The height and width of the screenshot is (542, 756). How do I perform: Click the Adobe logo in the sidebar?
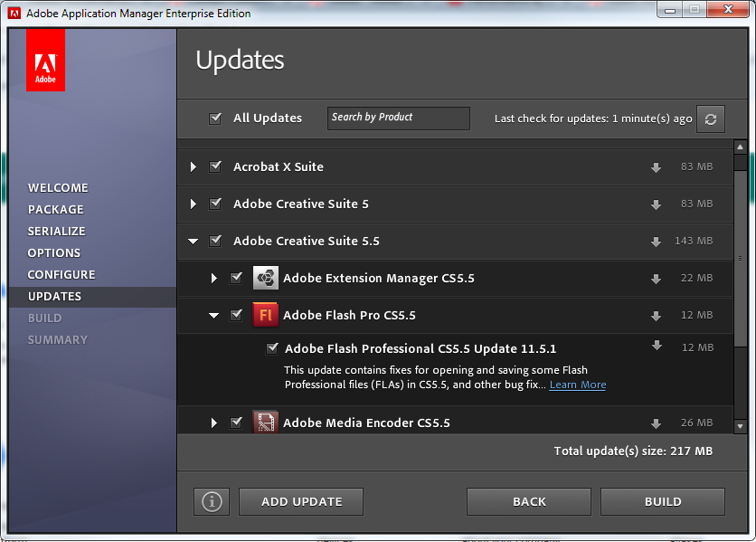45,60
